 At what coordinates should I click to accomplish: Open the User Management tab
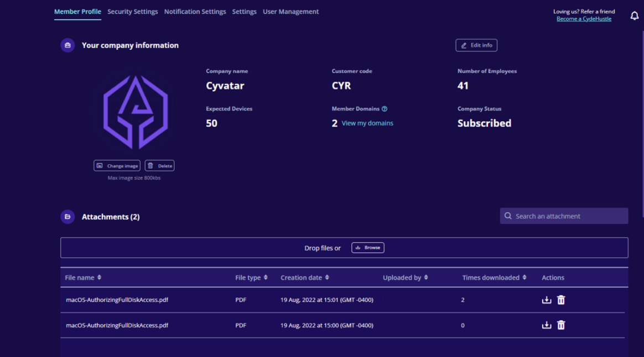291,11
